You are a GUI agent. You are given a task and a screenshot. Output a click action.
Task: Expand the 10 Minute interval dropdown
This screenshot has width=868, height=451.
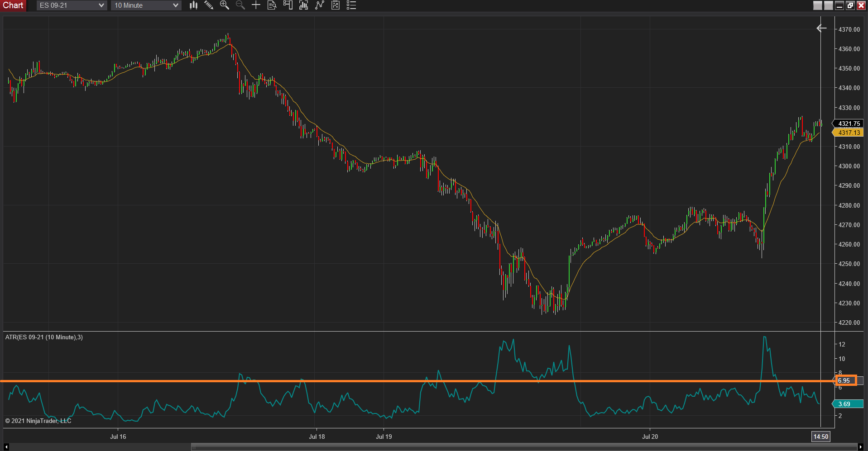(x=146, y=5)
